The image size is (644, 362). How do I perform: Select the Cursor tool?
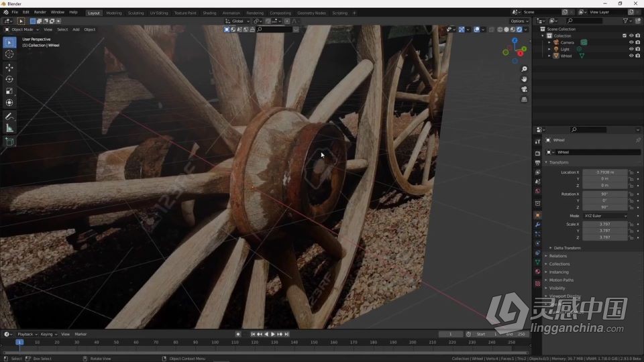click(9, 54)
